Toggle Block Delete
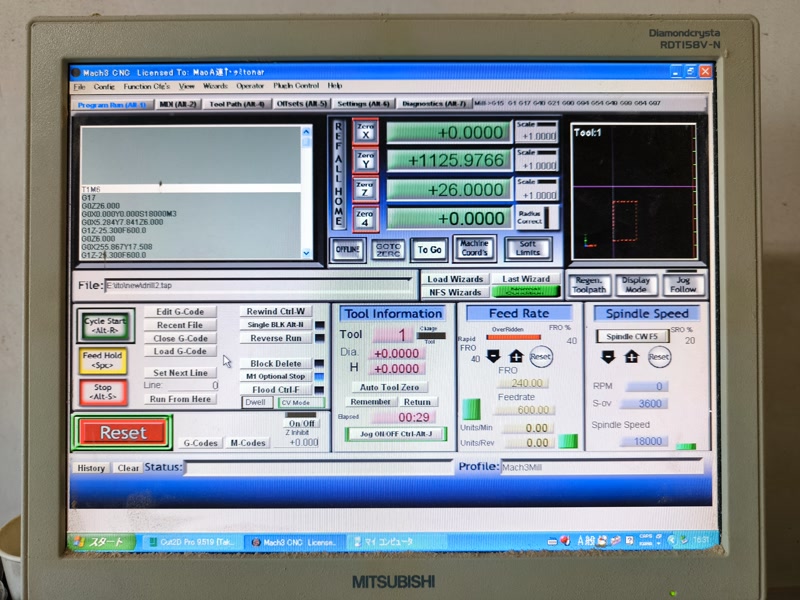 pyautogui.click(x=276, y=363)
